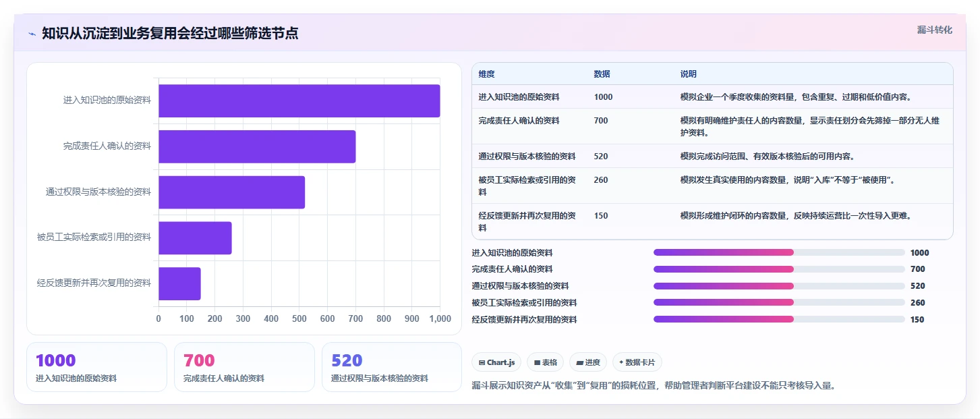Click the 被员工实际检索或引用的资料 chart bar
This screenshot has height=419, width=980.
(196, 238)
